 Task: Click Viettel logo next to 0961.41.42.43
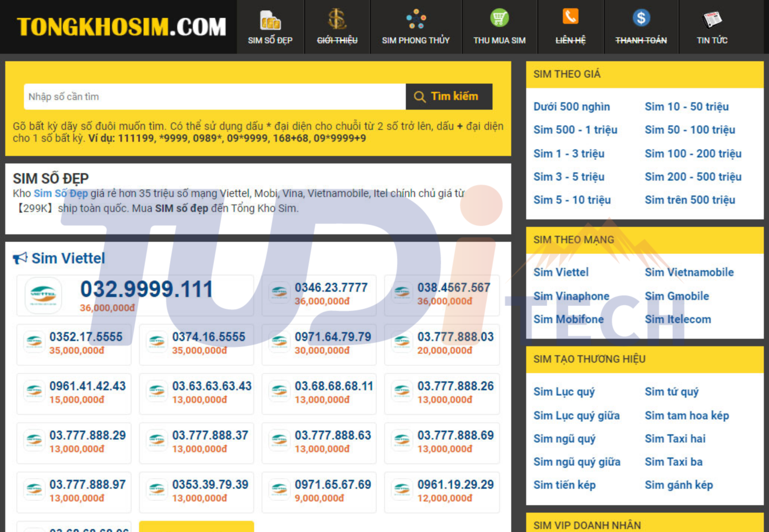(34, 391)
